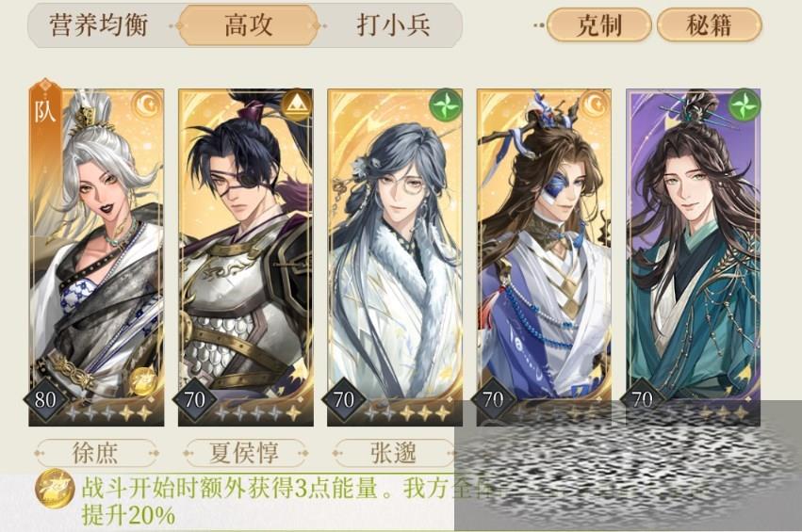Screen dimensions: 802x532
Task: Tap the orange 队 leader badge
Action: click(x=45, y=111)
